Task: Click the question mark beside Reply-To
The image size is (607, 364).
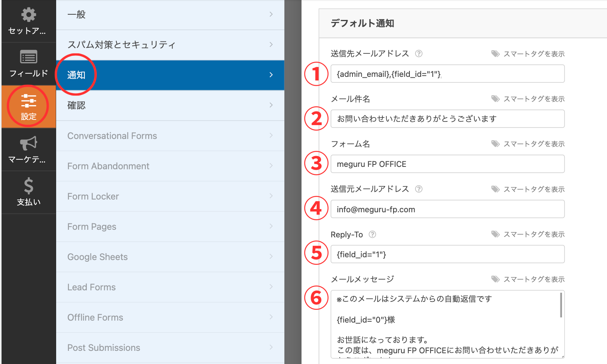Action: tap(372, 234)
